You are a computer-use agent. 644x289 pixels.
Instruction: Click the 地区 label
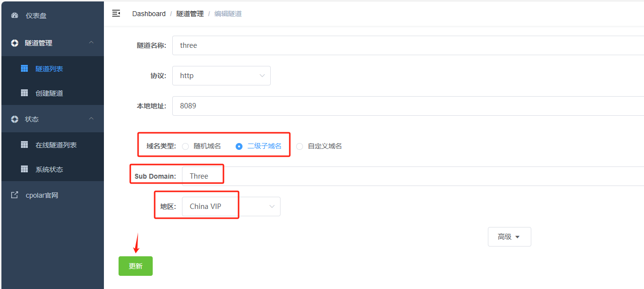tap(168, 206)
